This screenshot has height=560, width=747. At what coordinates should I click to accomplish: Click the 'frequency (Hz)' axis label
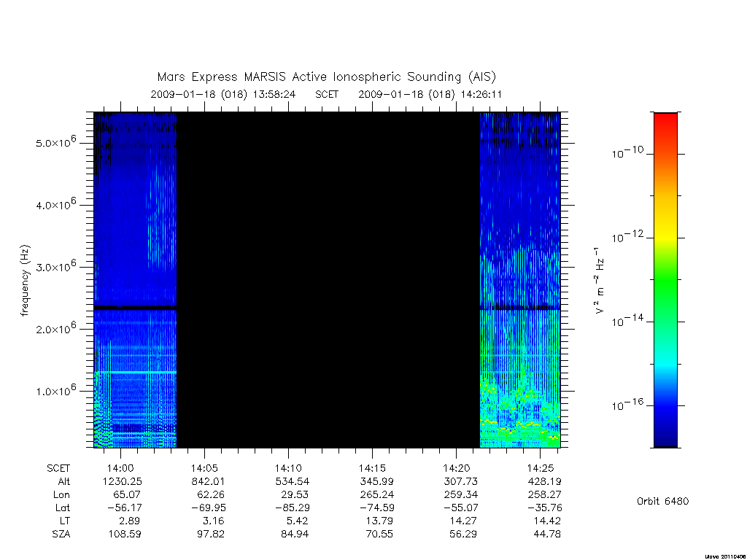[25, 281]
